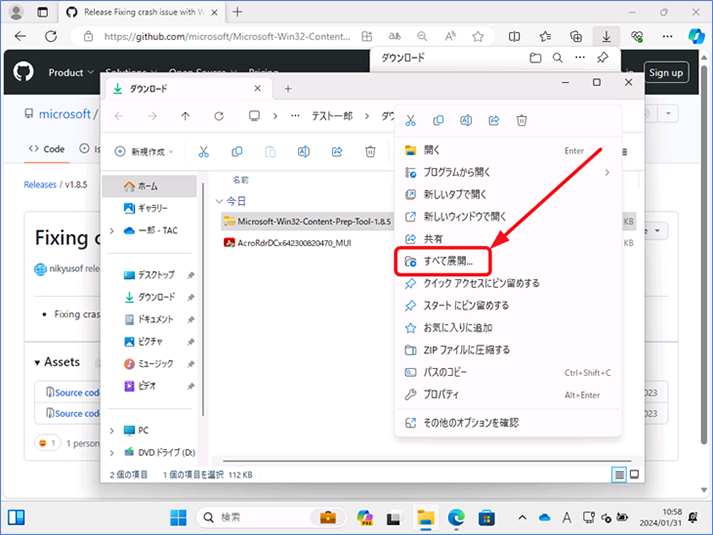The image size is (713, 535).
Task: Expand the 一郎 - TAC OneDrive node
Action: point(112,231)
